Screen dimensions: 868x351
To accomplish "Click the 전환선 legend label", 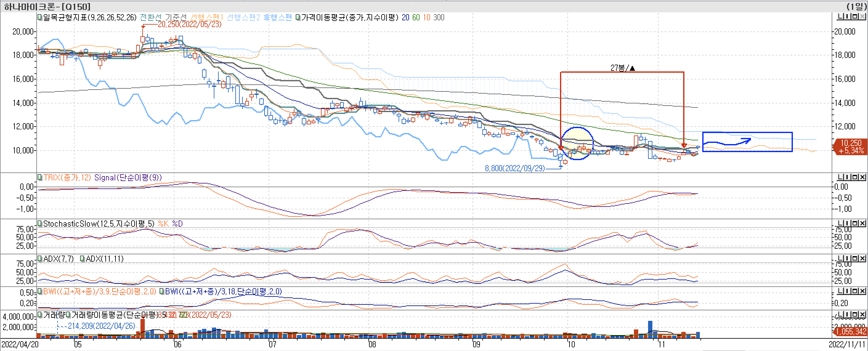I will pos(150,17).
